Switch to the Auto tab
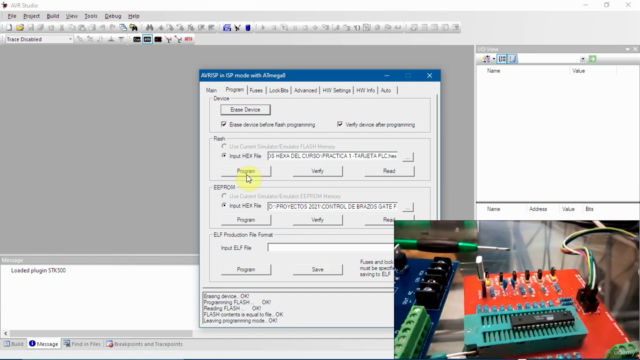Image resolution: width=640 pixels, height=360 pixels. pos(386,90)
